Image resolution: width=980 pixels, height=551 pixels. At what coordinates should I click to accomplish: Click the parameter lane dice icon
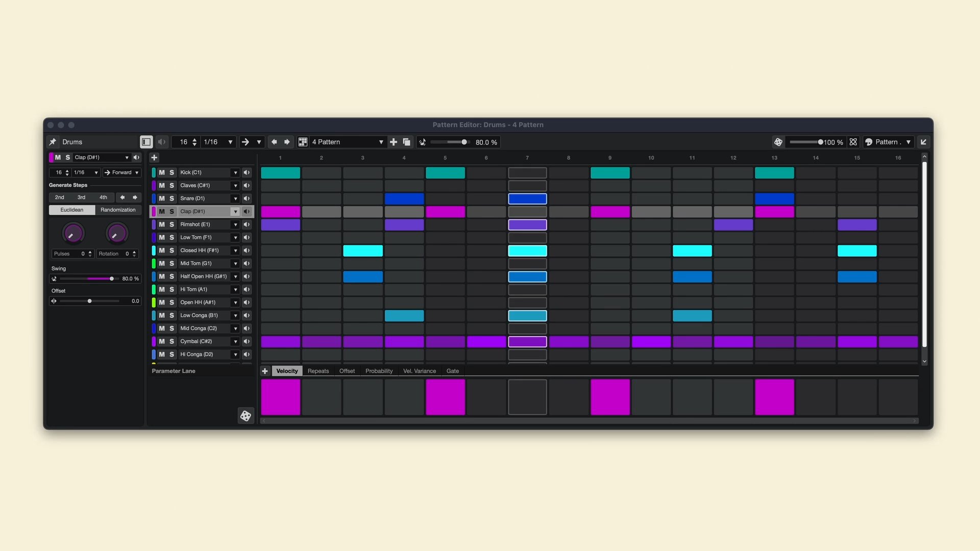pos(246,416)
